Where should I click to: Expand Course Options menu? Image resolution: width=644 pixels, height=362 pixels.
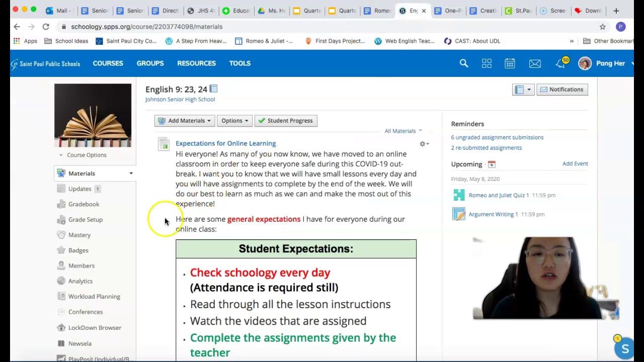tap(83, 155)
